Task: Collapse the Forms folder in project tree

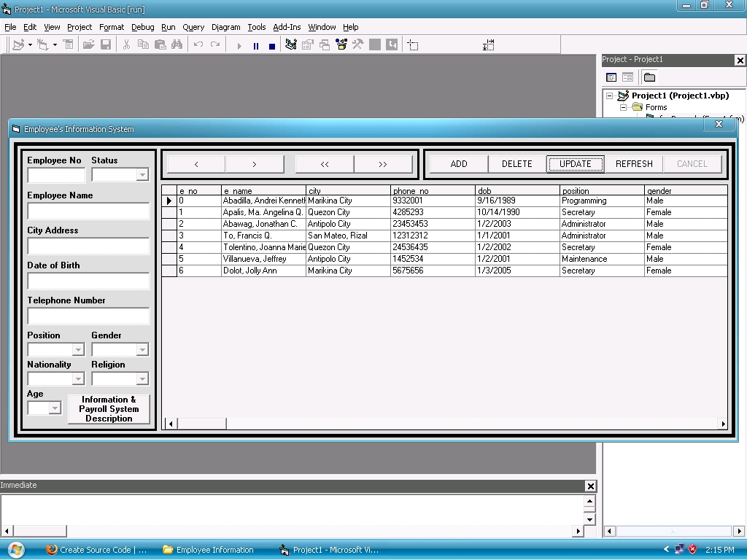Action: 624,107
